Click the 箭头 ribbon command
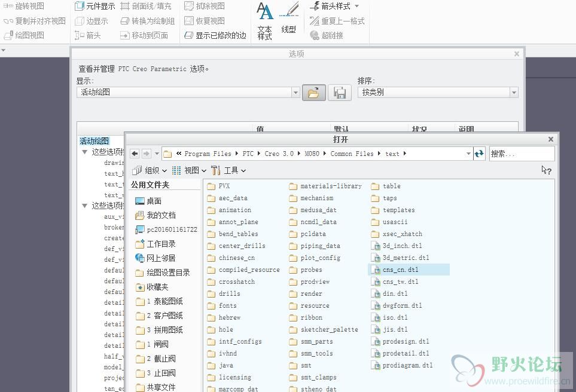The height and width of the screenshot is (392, 576). point(88,35)
